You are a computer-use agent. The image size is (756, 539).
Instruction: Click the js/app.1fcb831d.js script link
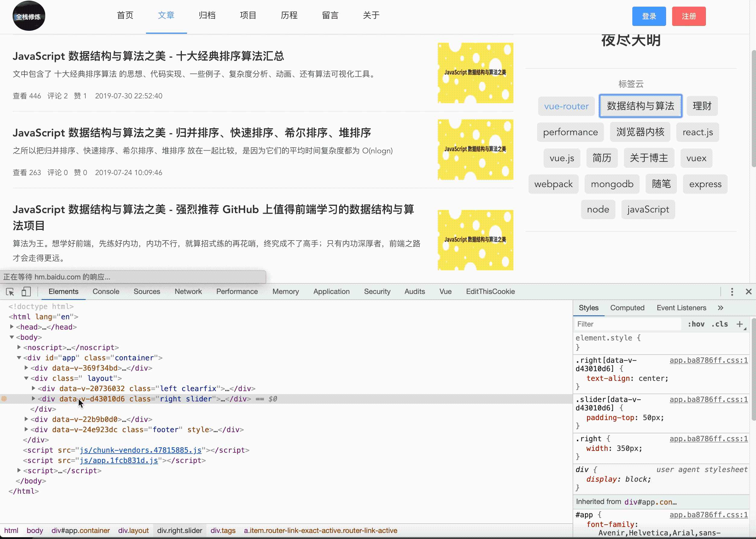119,460
